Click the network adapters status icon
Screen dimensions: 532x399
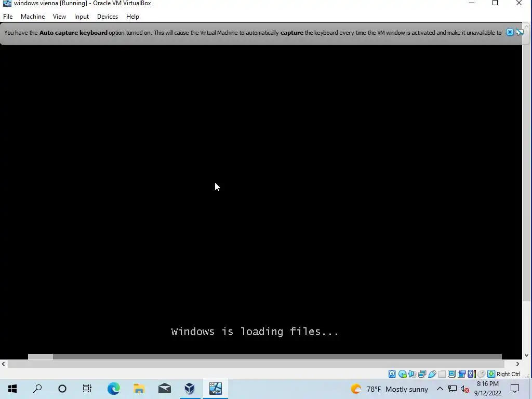[x=422, y=374]
